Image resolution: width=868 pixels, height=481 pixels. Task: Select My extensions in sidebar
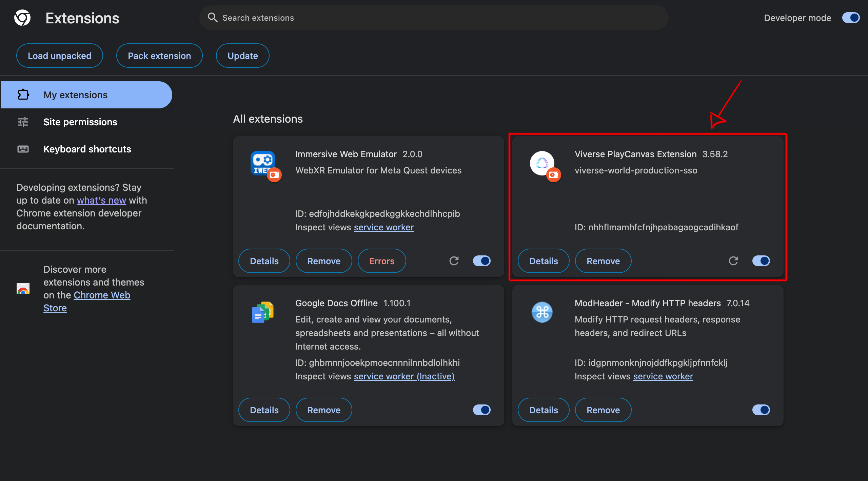tap(75, 95)
